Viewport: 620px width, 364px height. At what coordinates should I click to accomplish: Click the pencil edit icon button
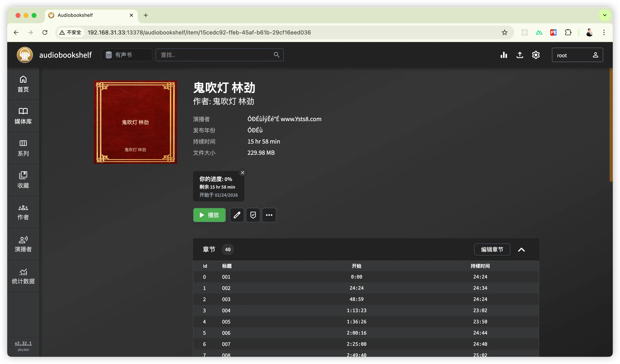(237, 215)
